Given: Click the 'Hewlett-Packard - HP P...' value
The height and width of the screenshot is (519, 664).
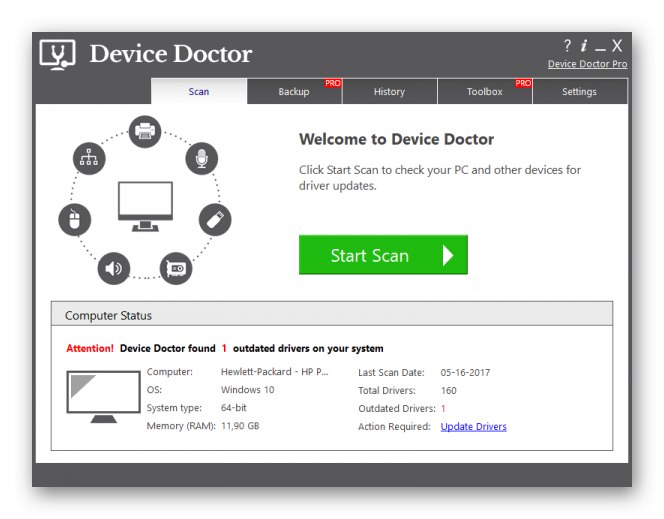Looking at the screenshot, I should pos(274,372).
